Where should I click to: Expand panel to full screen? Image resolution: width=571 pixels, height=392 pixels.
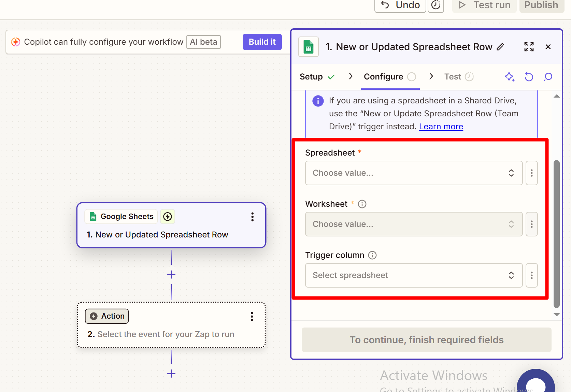(x=529, y=47)
